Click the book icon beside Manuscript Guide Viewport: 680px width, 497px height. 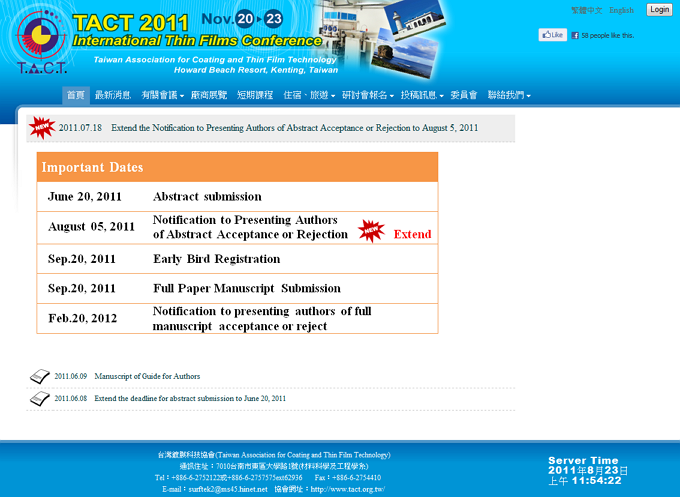coord(40,377)
